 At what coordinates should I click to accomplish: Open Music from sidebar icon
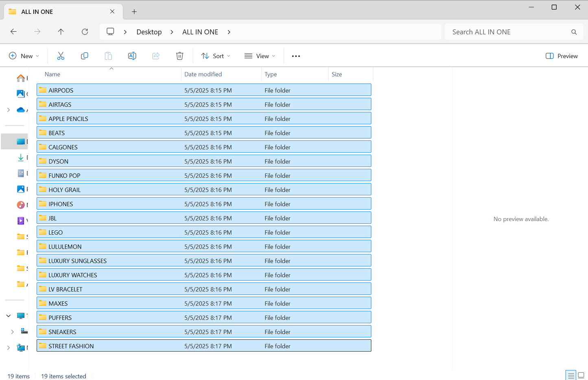21,205
